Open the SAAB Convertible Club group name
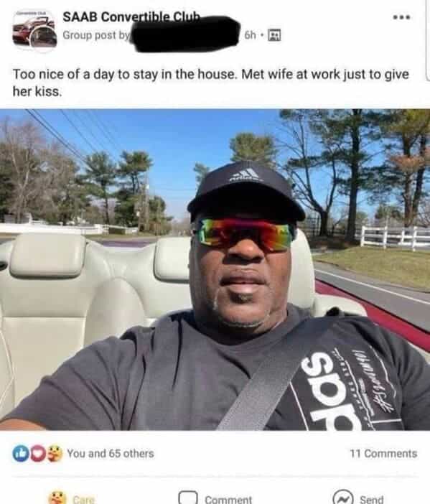Image resolution: width=430 pixels, height=504 pixels. [131, 17]
